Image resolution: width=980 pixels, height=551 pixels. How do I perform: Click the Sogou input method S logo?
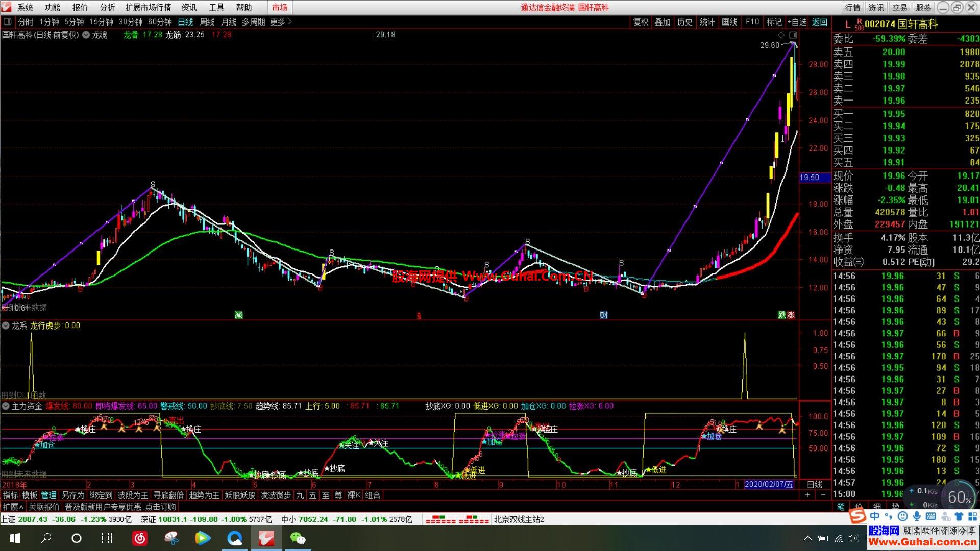(857, 516)
